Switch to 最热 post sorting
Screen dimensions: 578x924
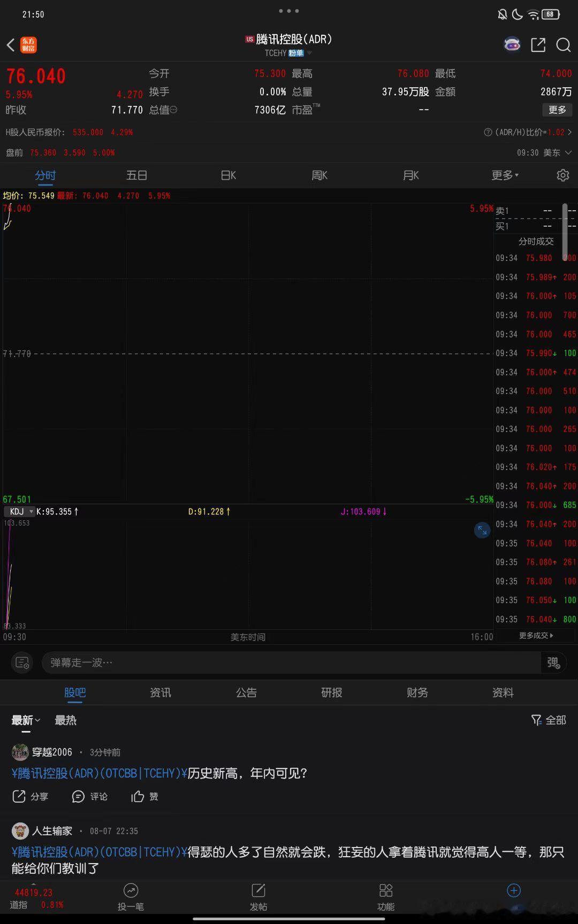pos(65,720)
